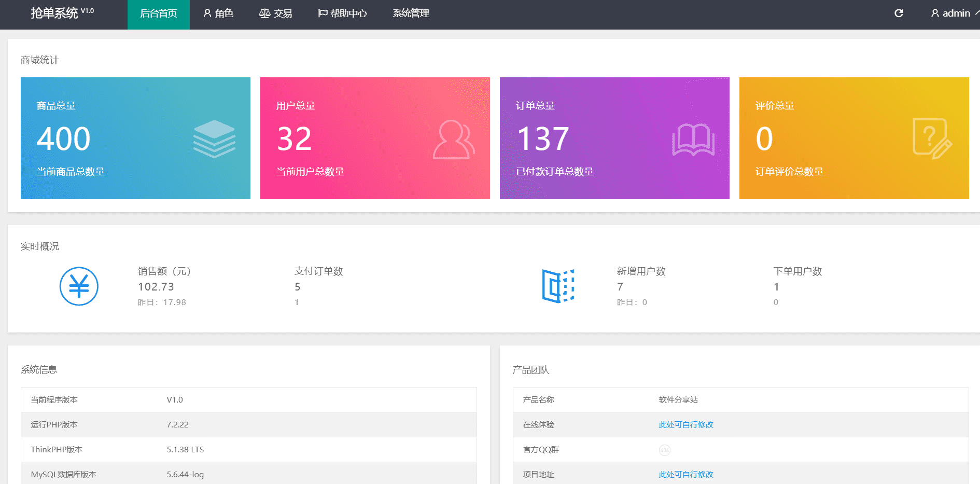Open the 项目地址 link

(685, 475)
